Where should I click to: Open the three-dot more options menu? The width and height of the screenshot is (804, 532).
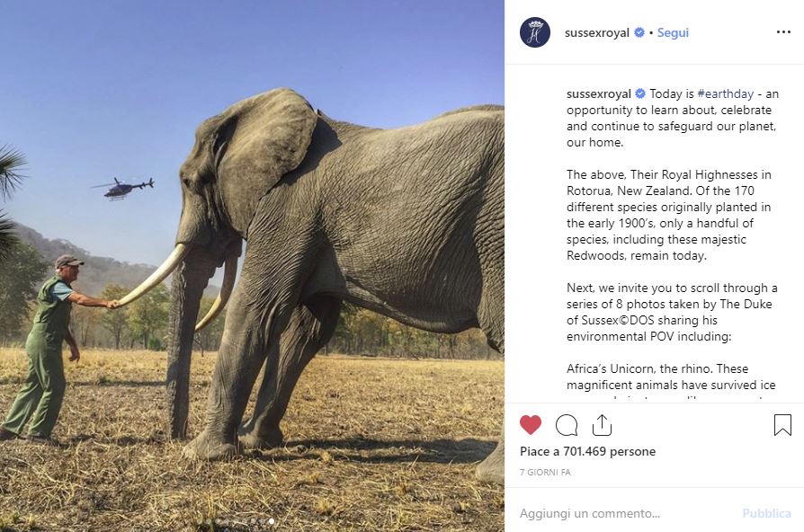[783, 32]
